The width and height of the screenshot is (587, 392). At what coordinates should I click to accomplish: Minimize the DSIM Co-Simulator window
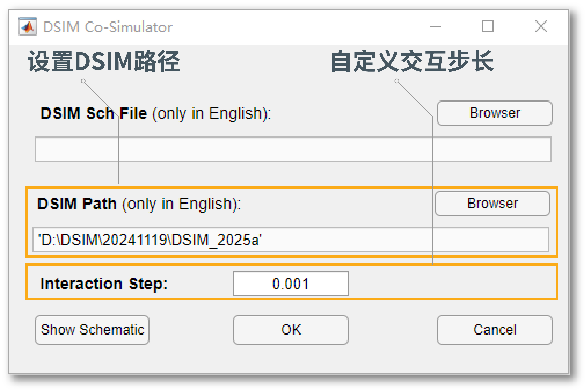[435, 27]
